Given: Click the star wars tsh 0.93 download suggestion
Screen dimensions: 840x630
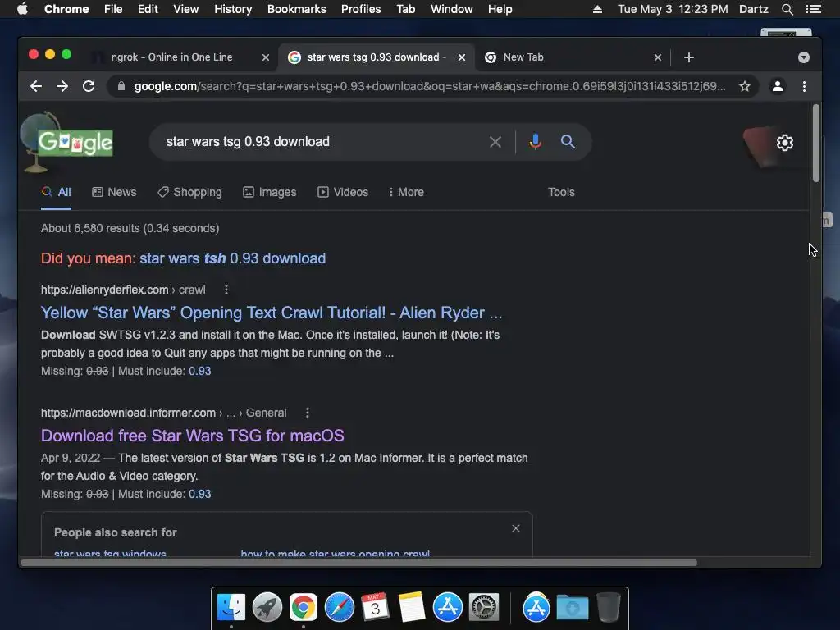Looking at the screenshot, I should click(232, 258).
